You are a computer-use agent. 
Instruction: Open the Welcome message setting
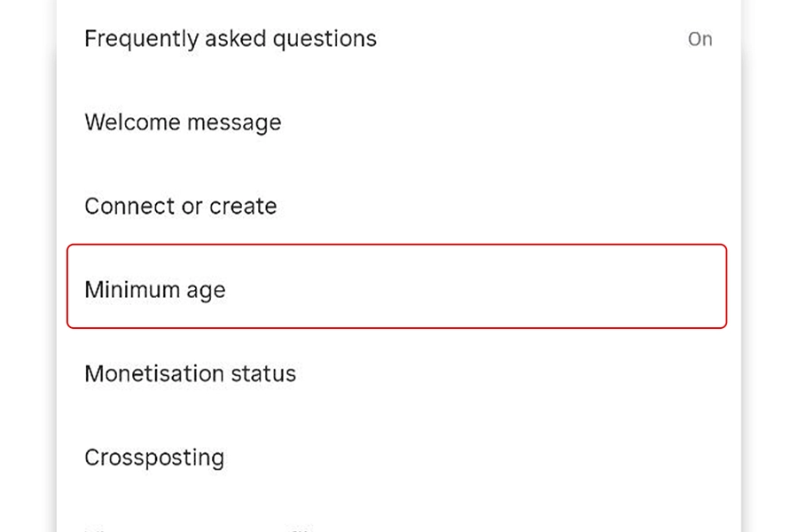(x=183, y=122)
